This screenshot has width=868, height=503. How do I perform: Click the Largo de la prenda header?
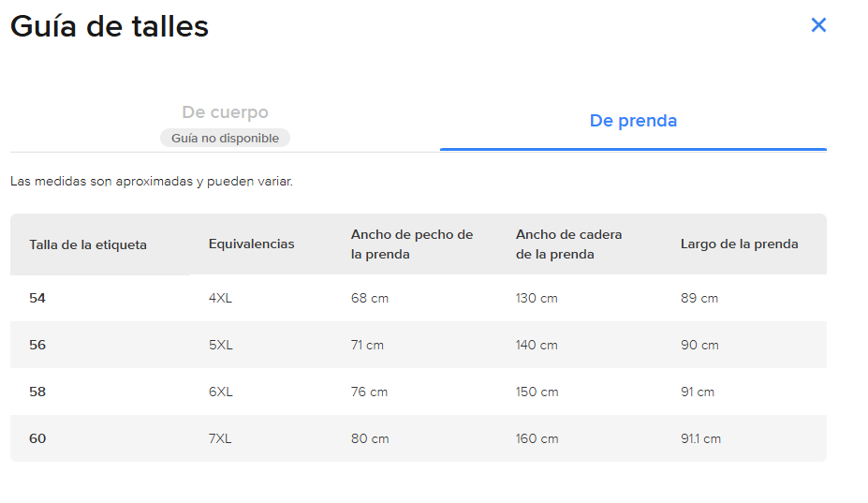(739, 244)
